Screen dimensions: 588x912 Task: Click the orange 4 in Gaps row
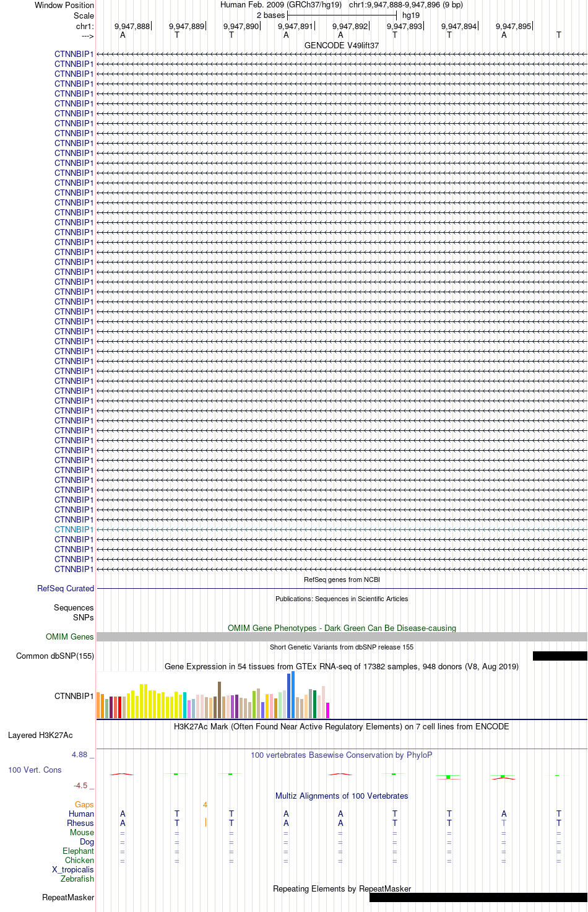click(205, 805)
